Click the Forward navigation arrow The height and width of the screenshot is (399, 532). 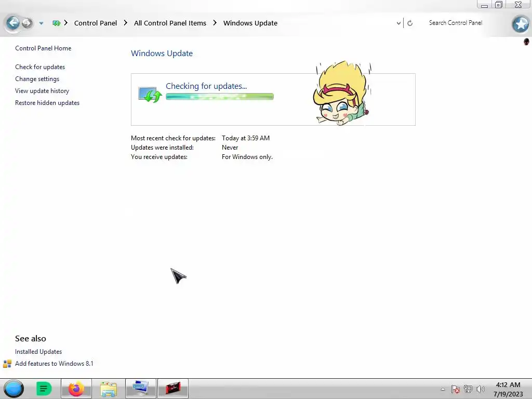27,23
